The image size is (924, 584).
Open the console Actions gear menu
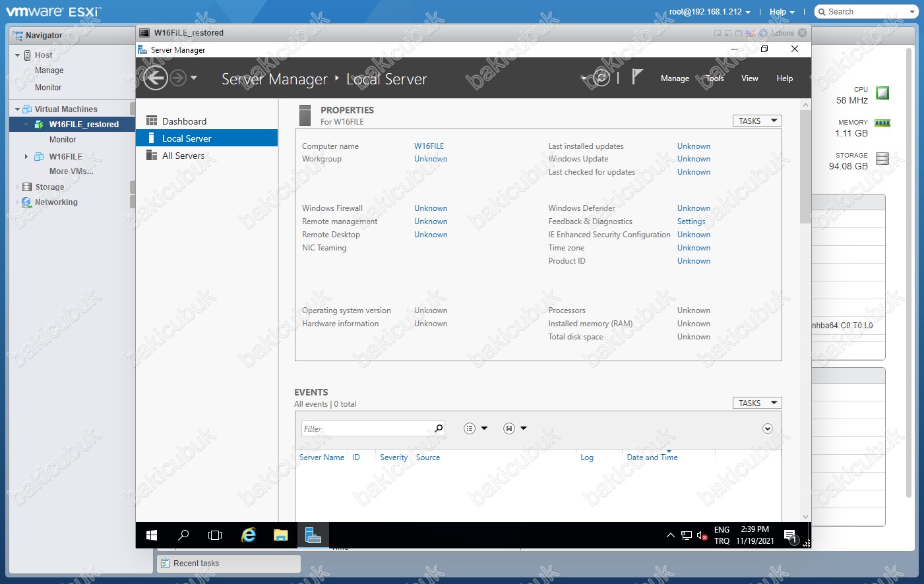pyautogui.click(x=777, y=33)
